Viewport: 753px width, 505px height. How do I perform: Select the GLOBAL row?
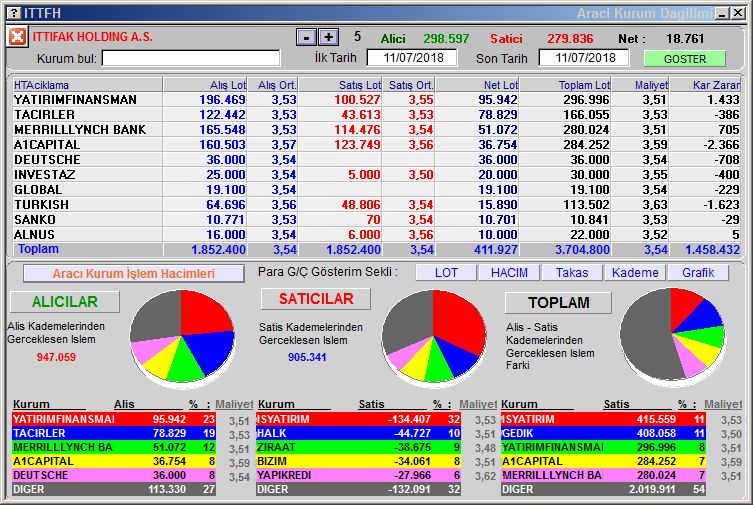click(376, 190)
